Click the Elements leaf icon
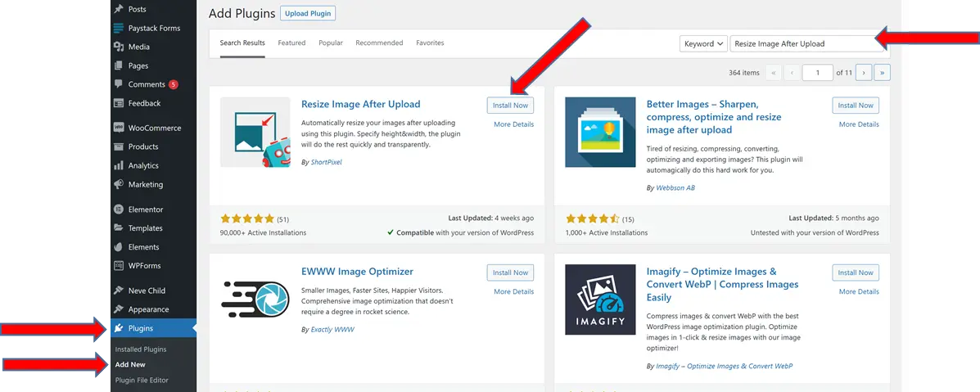 point(118,247)
